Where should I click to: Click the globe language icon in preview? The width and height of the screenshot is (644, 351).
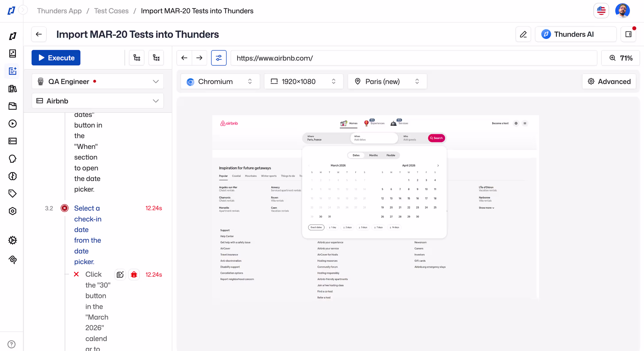[516, 123]
